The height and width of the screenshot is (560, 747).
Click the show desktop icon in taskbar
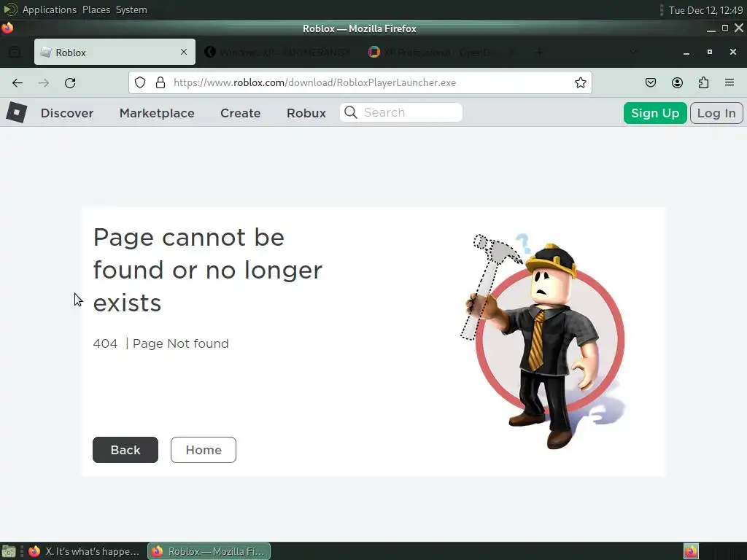tap(9, 551)
